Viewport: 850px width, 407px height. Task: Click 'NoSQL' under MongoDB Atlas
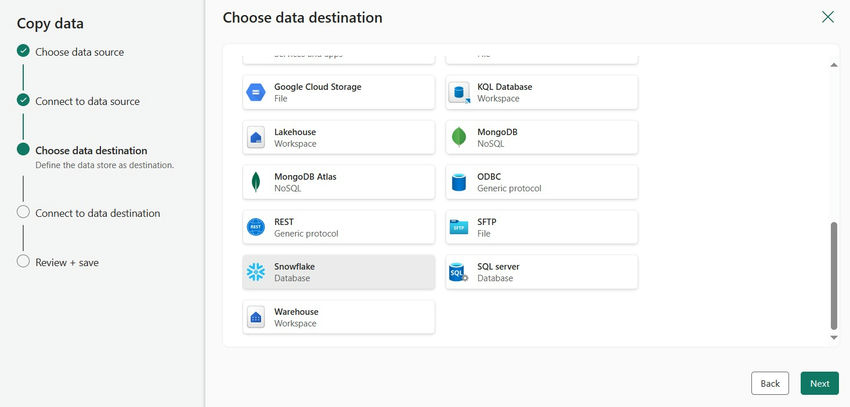coord(287,189)
